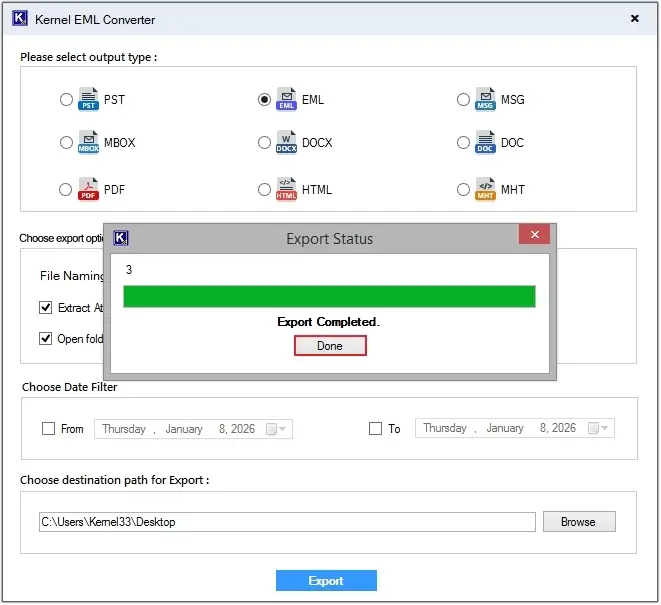Open the To date calendar dropdown

coord(598,428)
